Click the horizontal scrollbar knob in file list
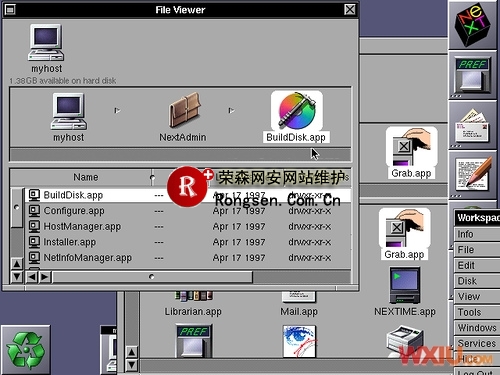 pos(152,277)
